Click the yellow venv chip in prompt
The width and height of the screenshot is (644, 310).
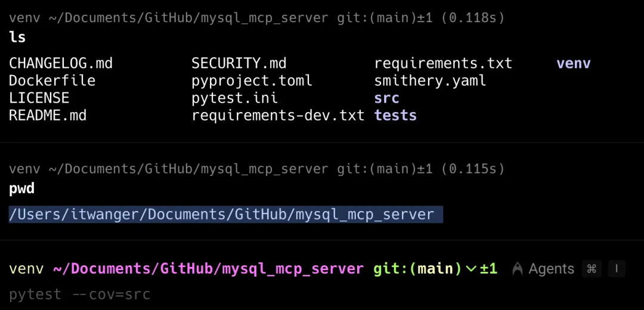(26, 269)
